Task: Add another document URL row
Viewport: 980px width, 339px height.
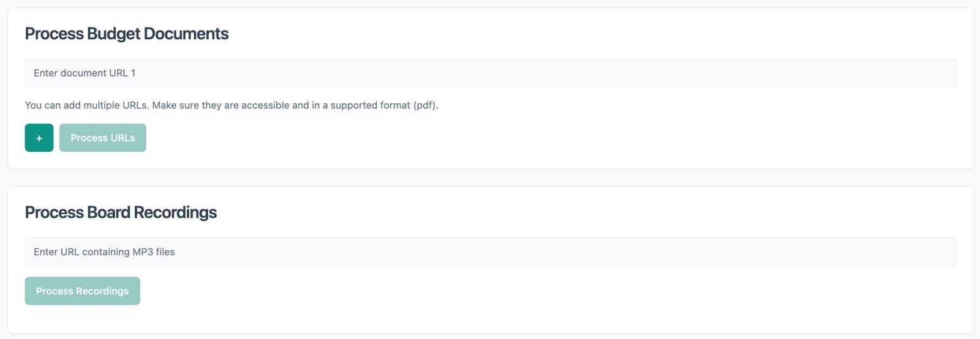Action: pyautogui.click(x=39, y=138)
